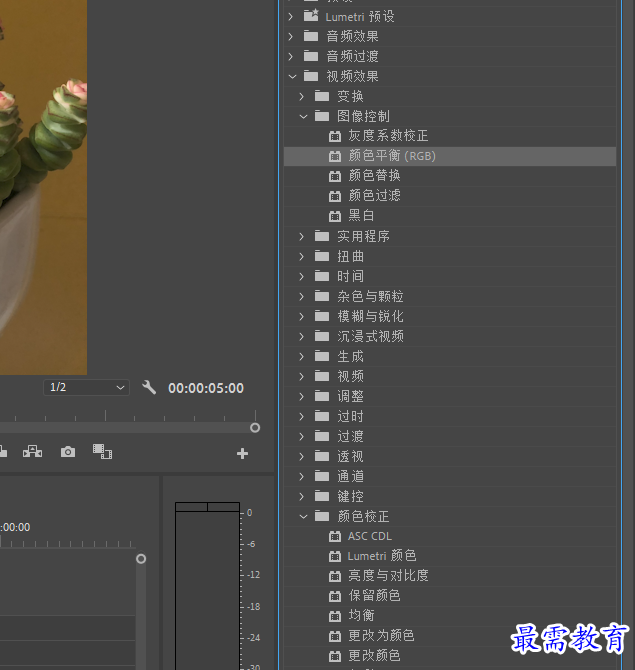The width and height of the screenshot is (635, 670).
Task: Expand the 音频效果 chevron
Action: click(291, 36)
